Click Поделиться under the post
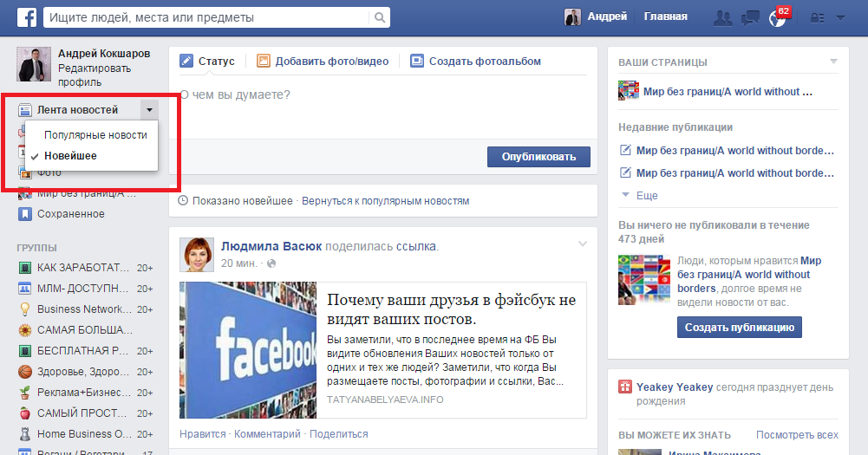This screenshot has height=455, width=868. click(x=339, y=434)
